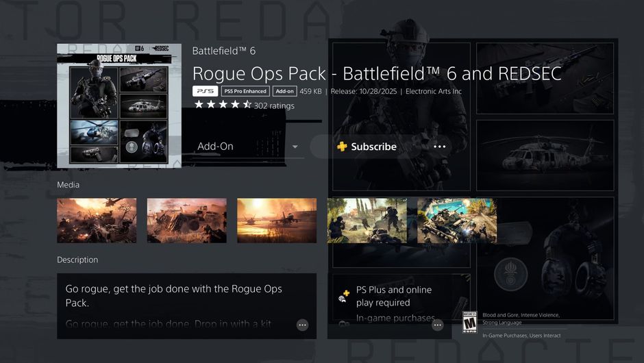The image size is (644, 363).
Task: Open the Battlefield™ 6 parent game link
Action: (x=223, y=51)
